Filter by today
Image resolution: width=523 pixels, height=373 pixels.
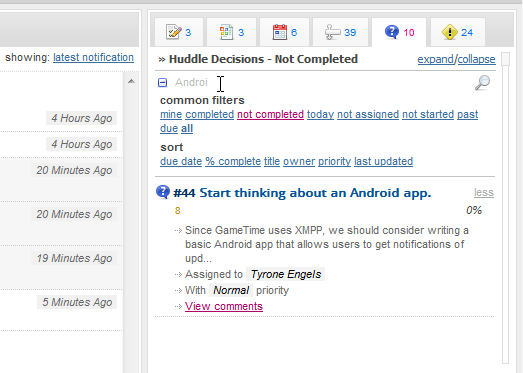click(320, 114)
